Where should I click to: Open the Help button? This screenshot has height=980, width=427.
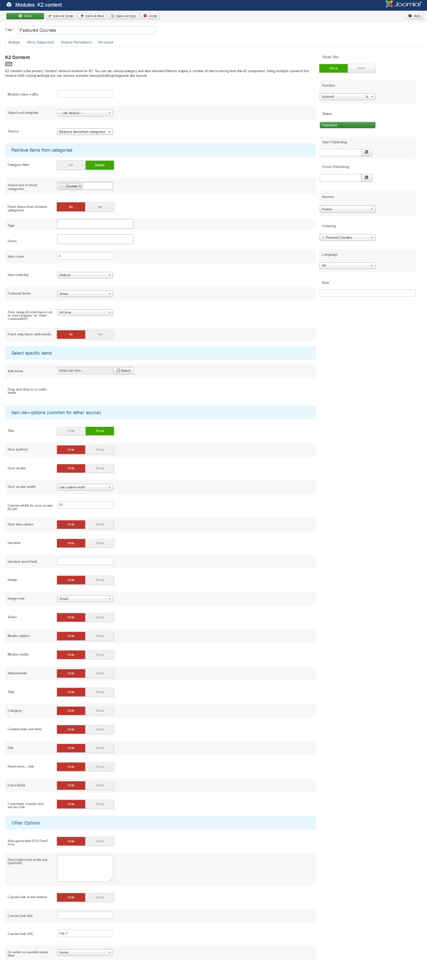click(414, 16)
